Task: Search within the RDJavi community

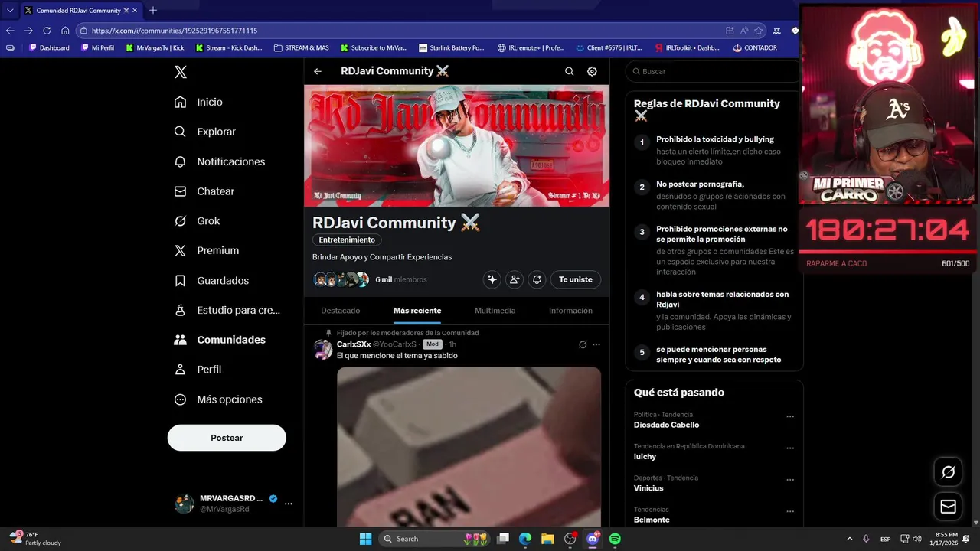Action: point(569,71)
